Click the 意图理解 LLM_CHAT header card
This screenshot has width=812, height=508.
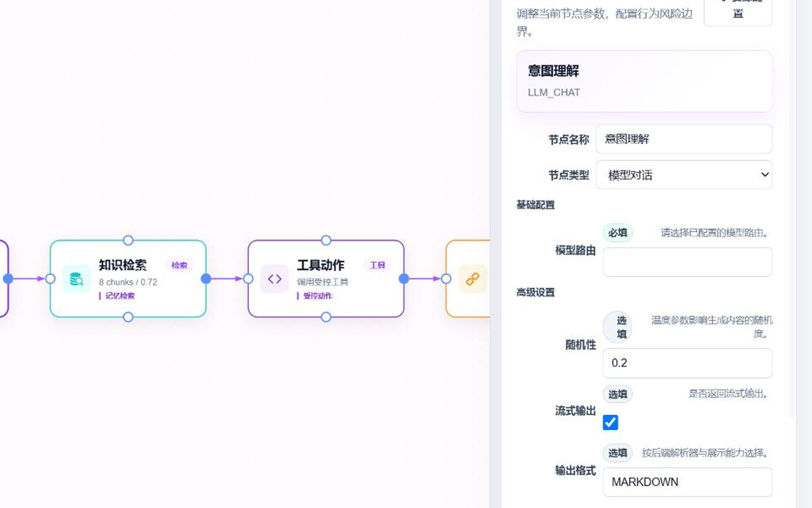(x=644, y=81)
